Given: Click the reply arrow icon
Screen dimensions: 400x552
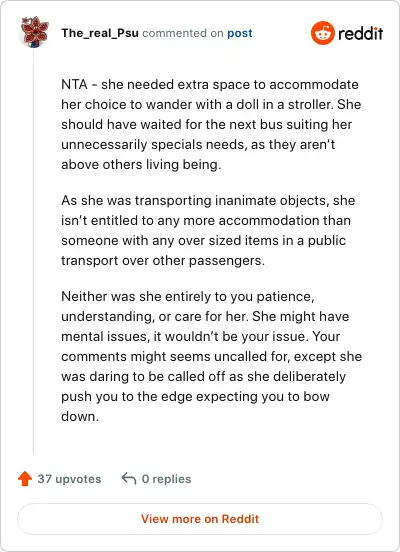Looking at the screenshot, I should tap(129, 479).
